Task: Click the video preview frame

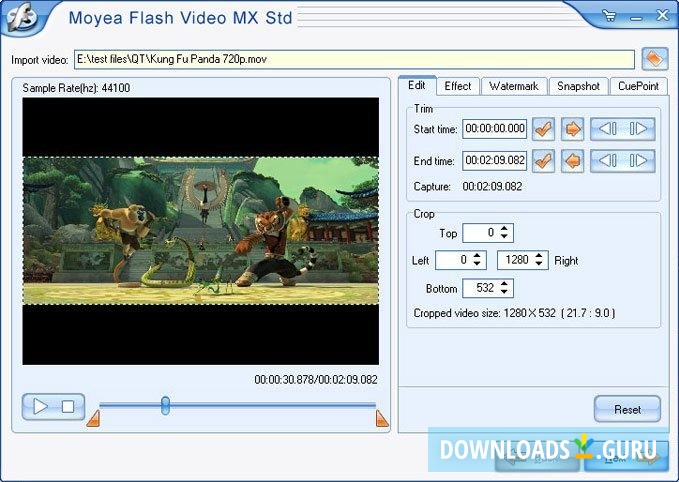Action: pyautogui.click(x=200, y=231)
